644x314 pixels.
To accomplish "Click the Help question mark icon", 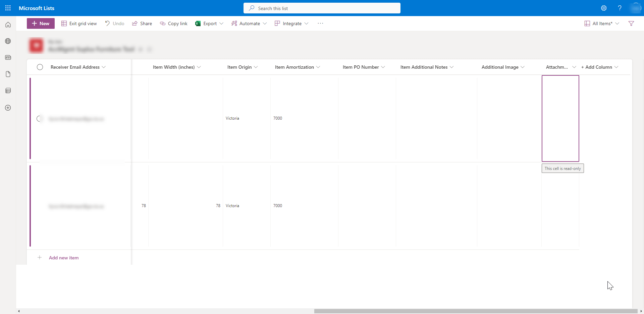I will click(x=620, y=8).
